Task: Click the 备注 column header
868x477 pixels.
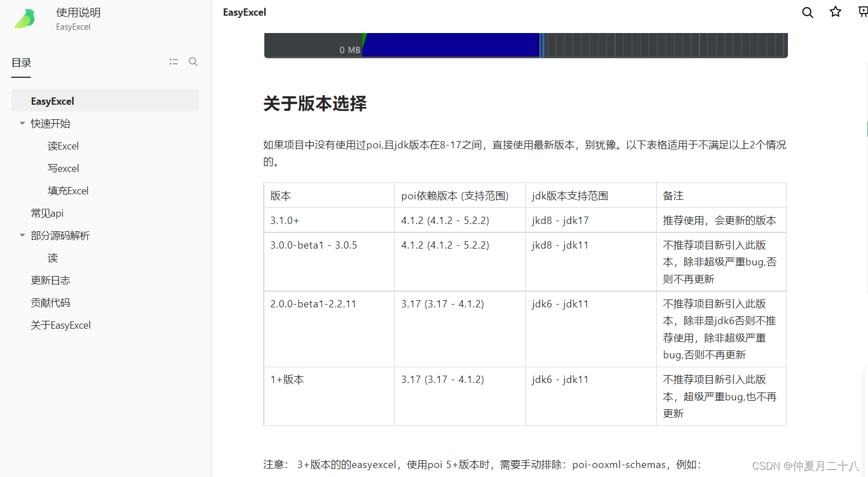Action: coord(721,195)
